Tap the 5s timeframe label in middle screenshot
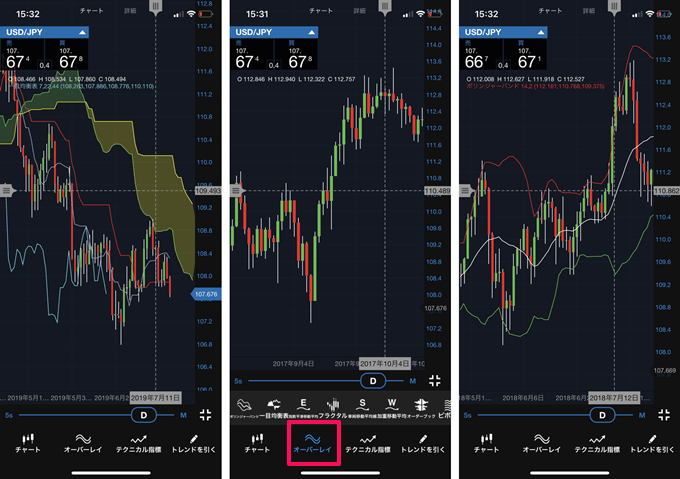The image size is (680, 479). click(239, 381)
